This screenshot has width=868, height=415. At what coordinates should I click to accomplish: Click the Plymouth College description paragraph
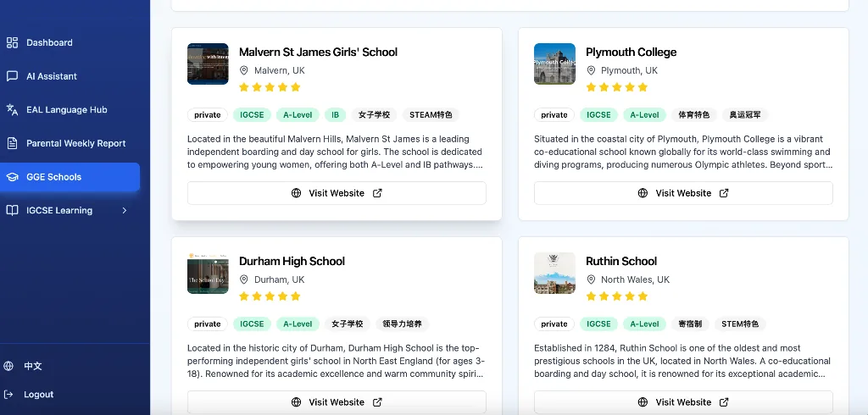coord(682,152)
